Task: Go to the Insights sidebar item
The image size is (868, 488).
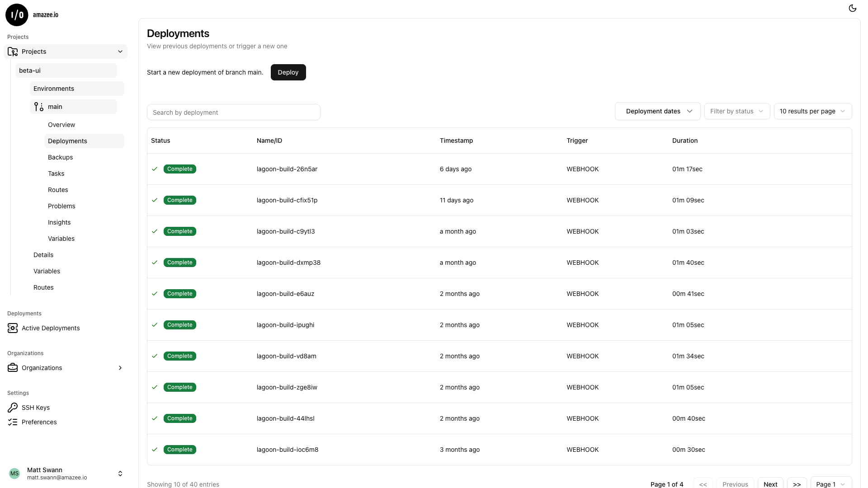Action: (59, 222)
